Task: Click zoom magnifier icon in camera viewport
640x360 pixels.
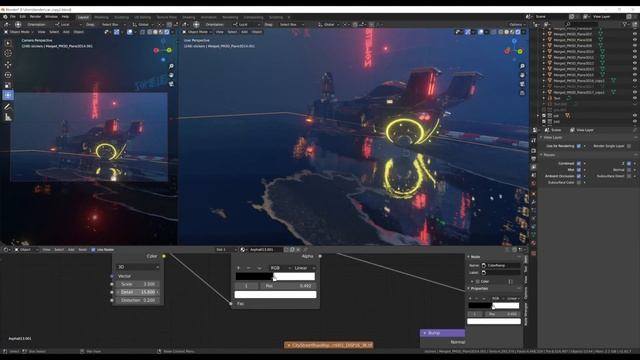Action: click(x=171, y=66)
